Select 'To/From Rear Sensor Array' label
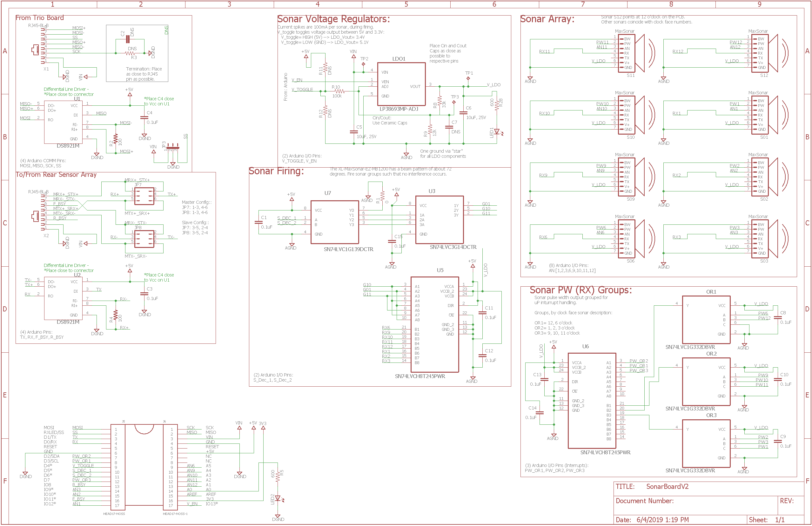This screenshot has width=812, height=526. tap(56, 175)
